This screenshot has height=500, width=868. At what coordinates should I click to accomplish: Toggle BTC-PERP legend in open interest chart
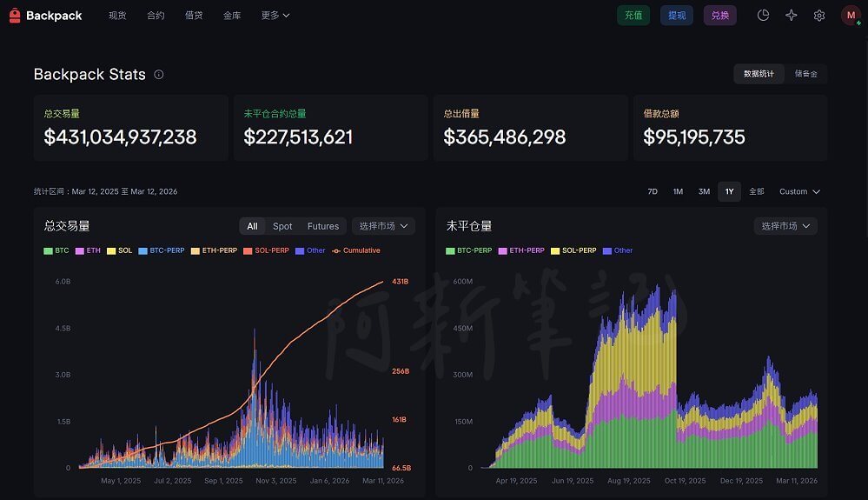click(x=469, y=250)
